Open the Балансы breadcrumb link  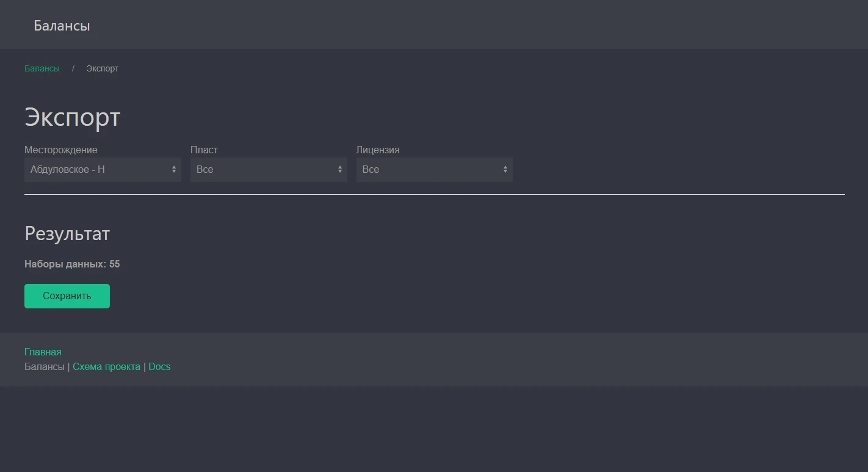(42, 68)
